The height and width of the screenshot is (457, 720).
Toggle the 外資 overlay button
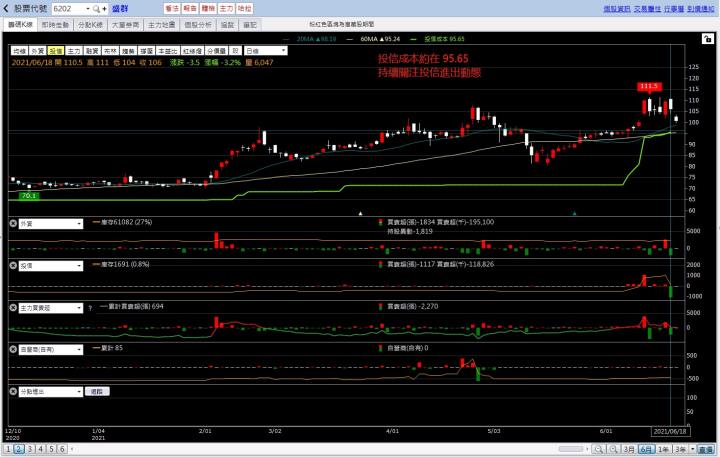(x=38, y=51)
